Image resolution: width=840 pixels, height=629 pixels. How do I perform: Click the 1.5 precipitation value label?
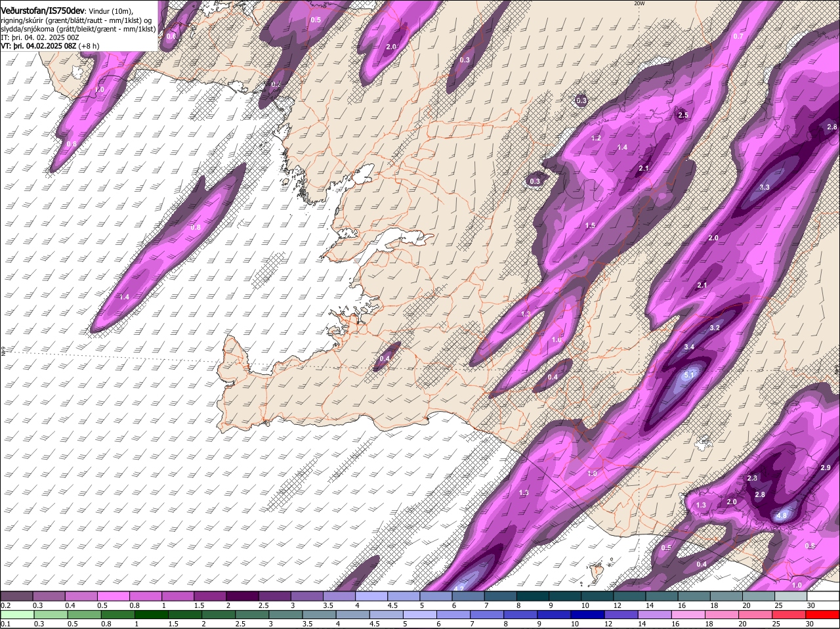590,225
